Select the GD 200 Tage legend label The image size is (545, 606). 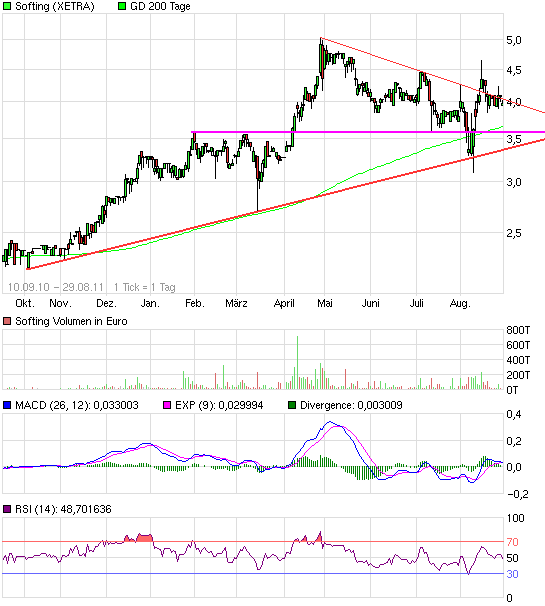click(160, 7)
